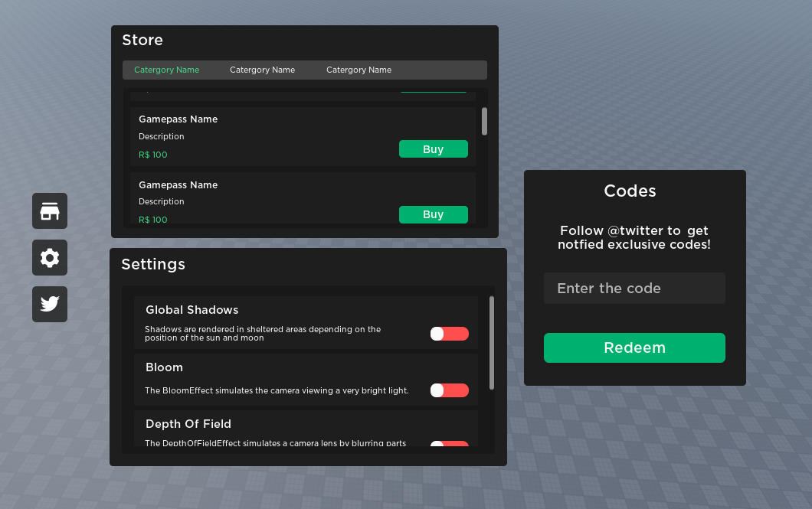Click the partially visible buy button above
This screenshot has width=812, height=509.
click(x=433, y=90)
